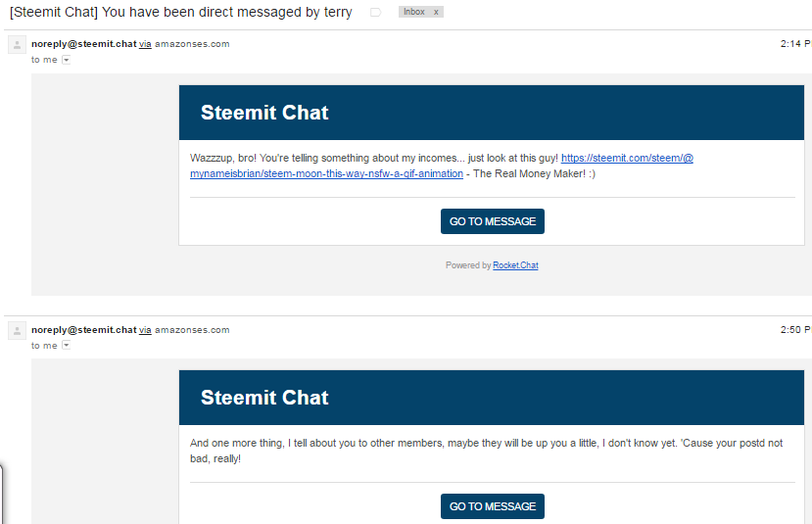The width and height of the screenshot is (812, 524).
Task: Open the steemit.com/steem/@ link
Action: pyautogui.click(x=627, y=158)
